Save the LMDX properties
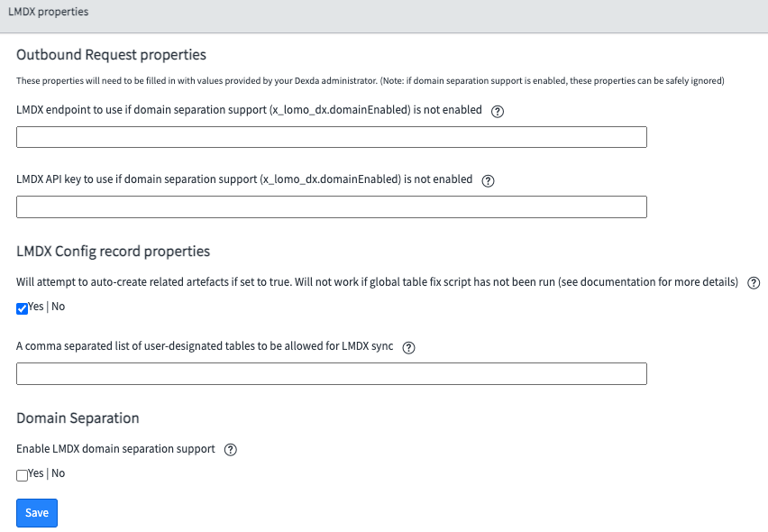Screen dimensions: 768x532 coord(37,513)
